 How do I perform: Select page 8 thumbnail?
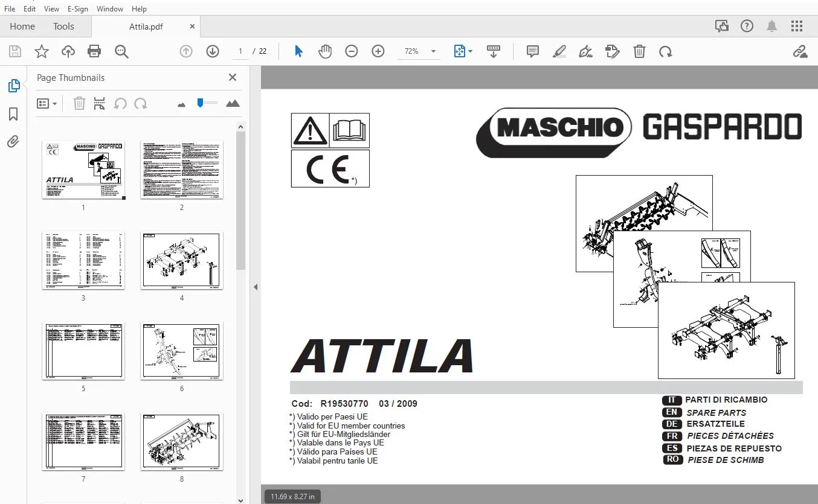(182, 441)
